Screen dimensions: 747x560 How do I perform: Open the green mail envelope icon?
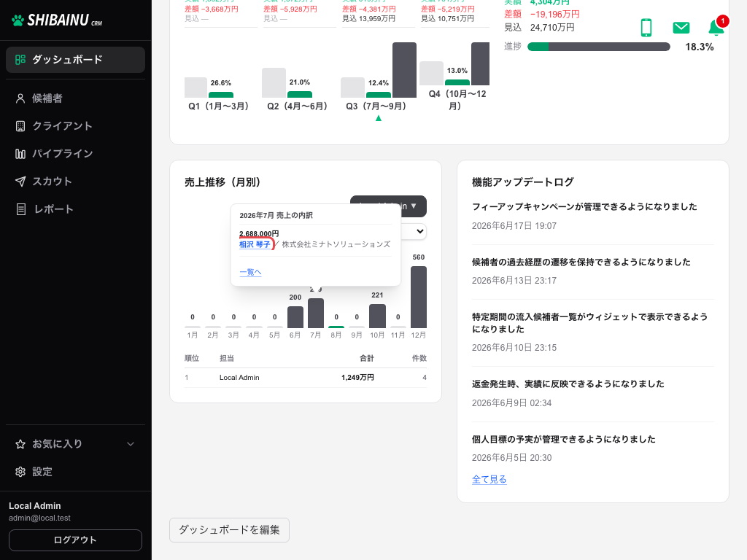click(x=681, y=28)
